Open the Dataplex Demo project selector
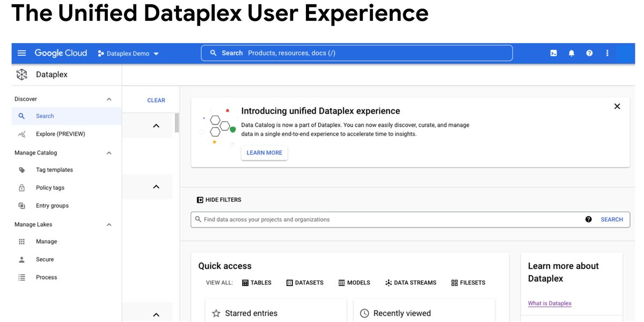Viewport: 644px width, 322px height. 128,53
